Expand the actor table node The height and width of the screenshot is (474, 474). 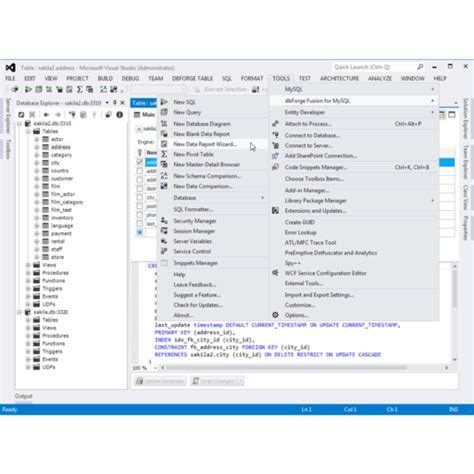click(37, 139)
